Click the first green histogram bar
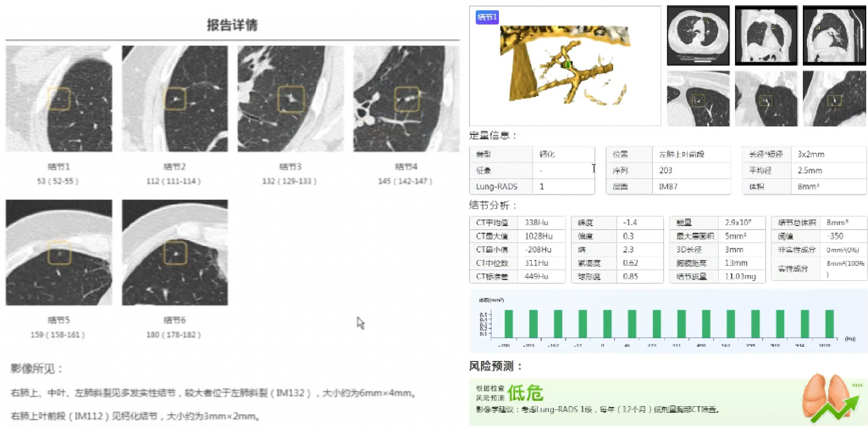Viewport: 868px width, 428px height. [508, 324]
